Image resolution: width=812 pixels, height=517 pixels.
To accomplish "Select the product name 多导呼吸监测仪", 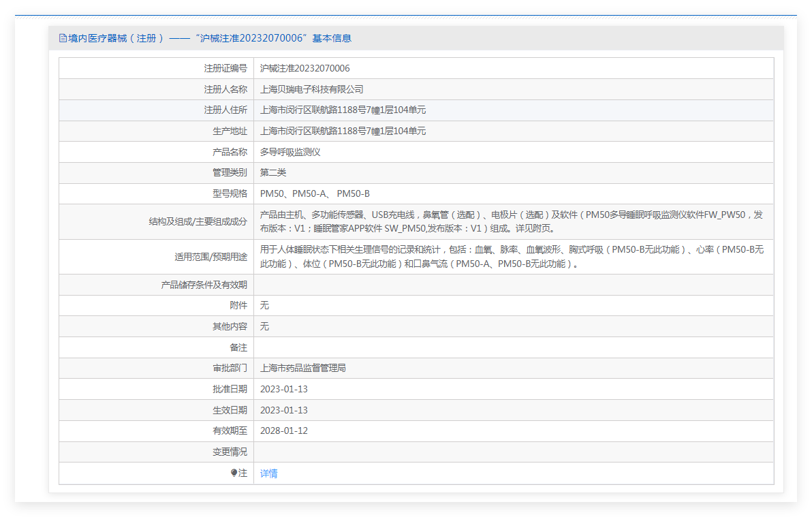I will (x=290, y=152).
